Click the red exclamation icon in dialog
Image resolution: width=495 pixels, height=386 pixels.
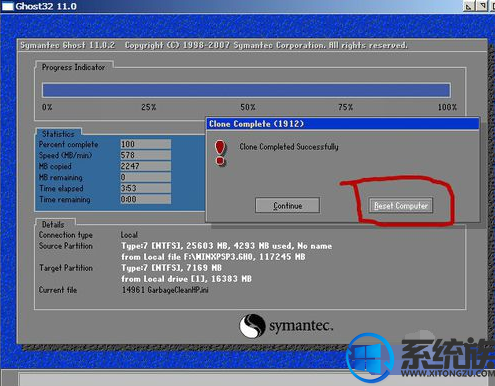220,153
